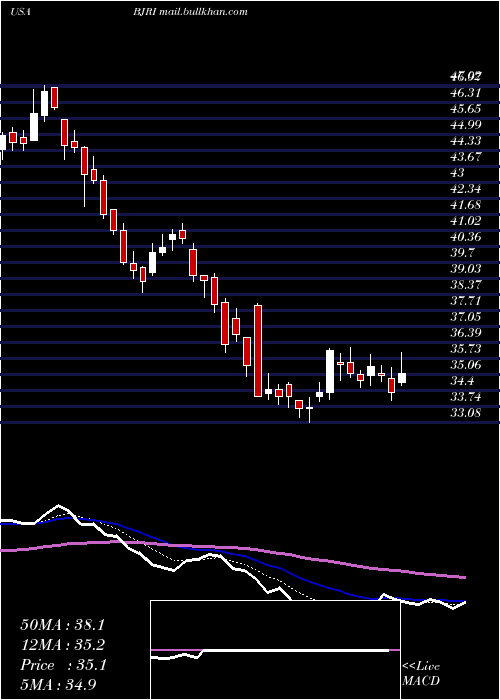The width and height of the screenshot is (500, 700).
Task: Click the 38.37 price axis label
Action: (x=467, y=285)
